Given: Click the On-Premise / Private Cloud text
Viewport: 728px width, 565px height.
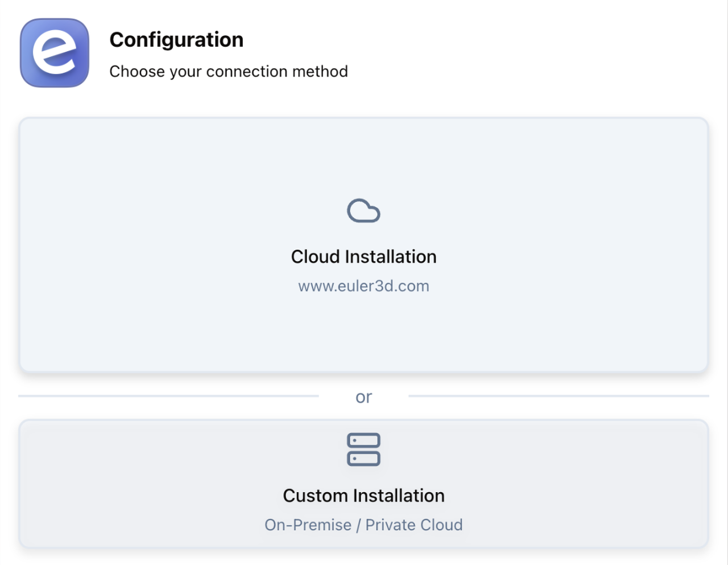Looking at the screenshot, I should point(363,525).
